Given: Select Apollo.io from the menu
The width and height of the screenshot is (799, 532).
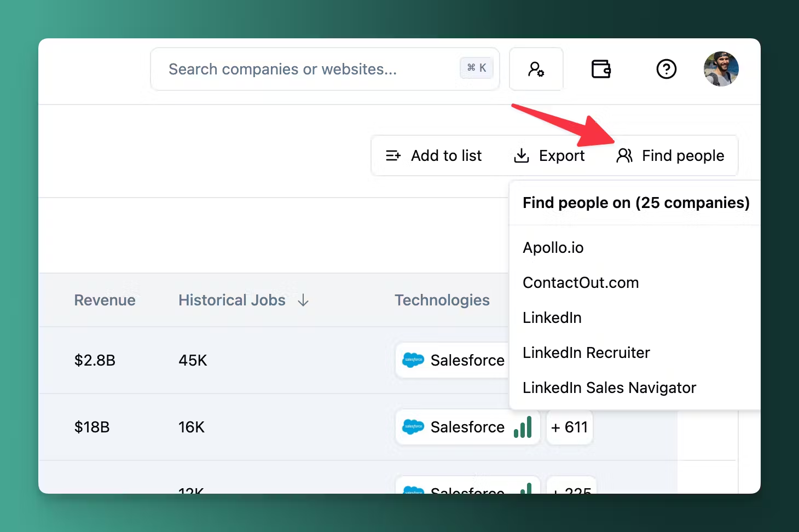Looking at the screenshot, I should click(553, 247).
